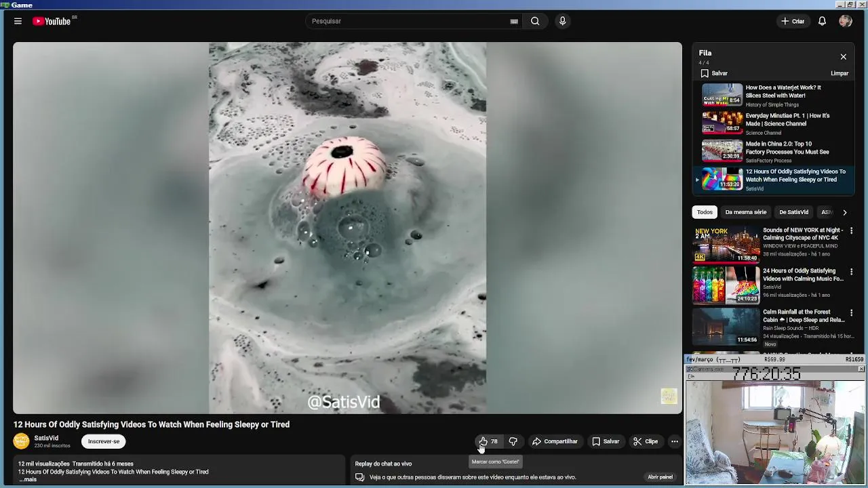Click the channel watermark in the video corner

669,396
